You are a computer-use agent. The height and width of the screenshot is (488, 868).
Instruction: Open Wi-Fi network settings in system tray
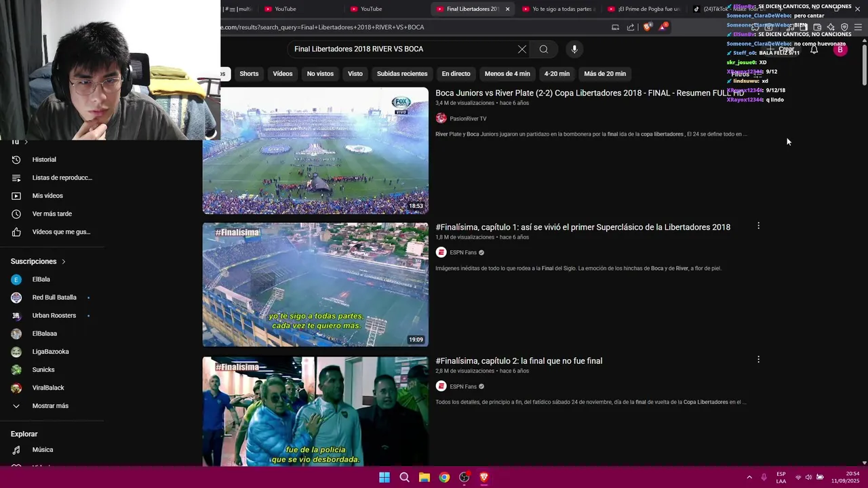pyautogui.click(x=798, y=477)
